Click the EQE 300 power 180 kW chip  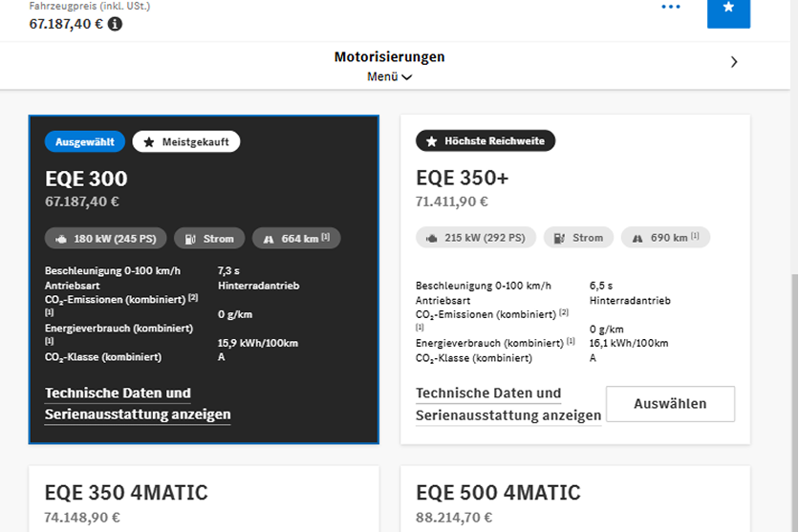click(x=106, y=239)
